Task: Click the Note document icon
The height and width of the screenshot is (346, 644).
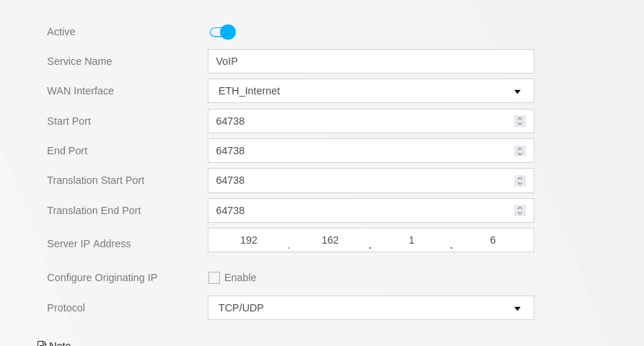Action: [x=42, y=344]
